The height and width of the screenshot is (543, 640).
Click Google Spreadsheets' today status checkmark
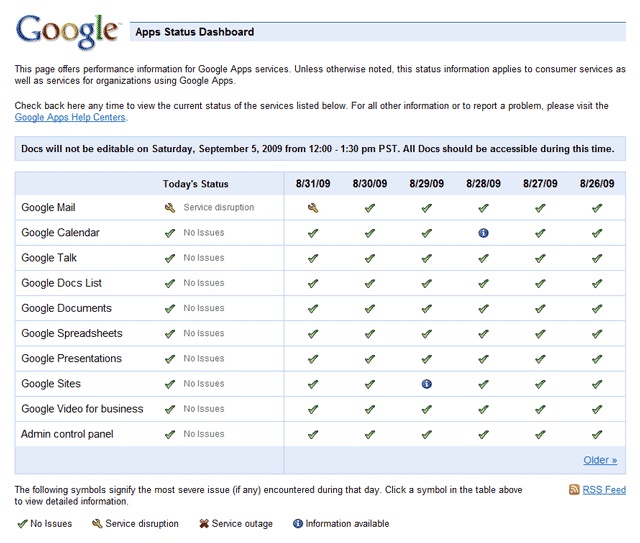click(170, 334)
